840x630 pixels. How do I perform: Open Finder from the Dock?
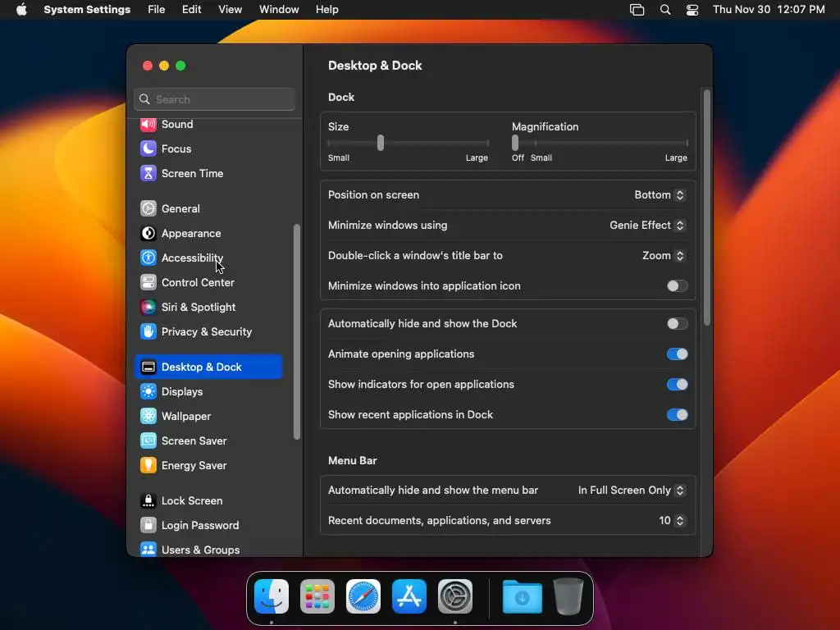coord(272,596)
